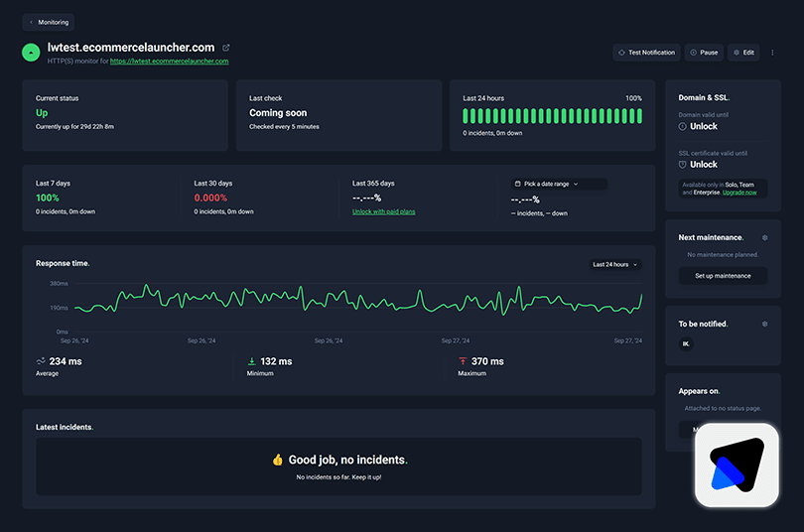The width and height of the screenshot is (804, 532).
Task: Click Unlock for SSL certificate validity
Action: pos(704,165)
